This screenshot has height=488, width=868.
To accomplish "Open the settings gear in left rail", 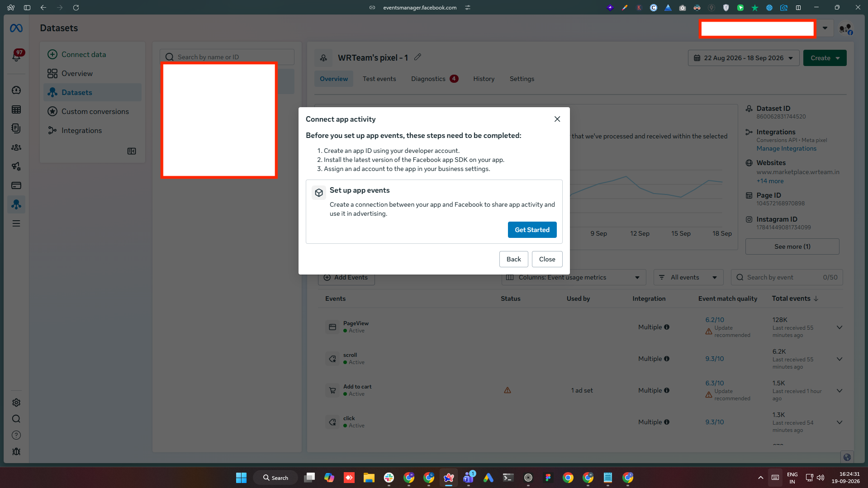I will (16, 403).
